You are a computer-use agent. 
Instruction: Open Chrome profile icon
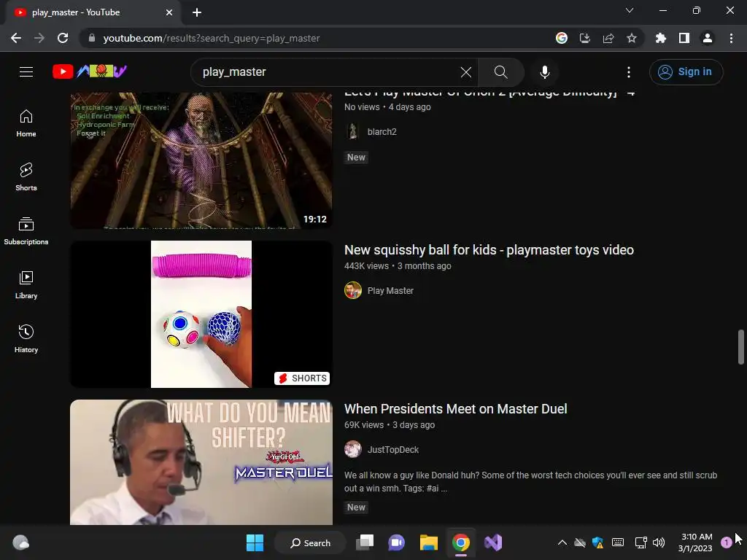point(708,38)
